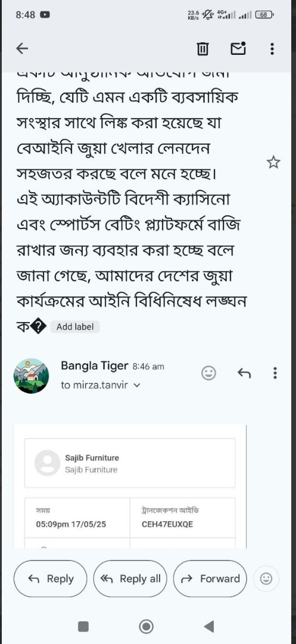
Task: Open Bangla Tiger sender name
Action: (x=95, y=366)
